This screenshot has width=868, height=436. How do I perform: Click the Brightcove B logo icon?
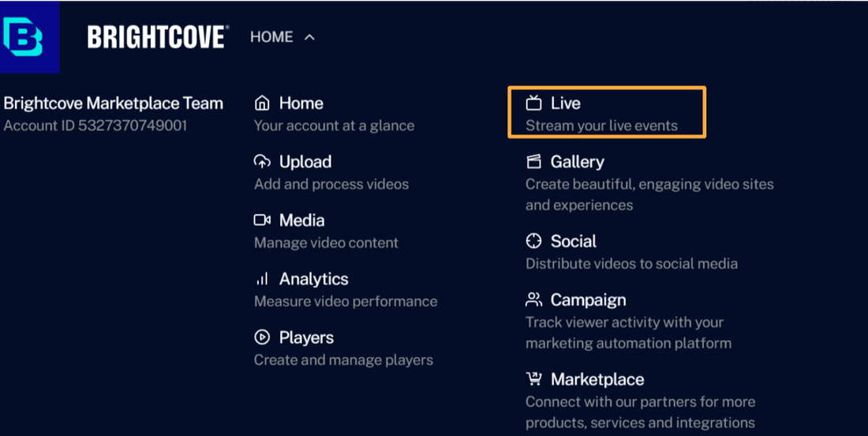click(24, 37)
